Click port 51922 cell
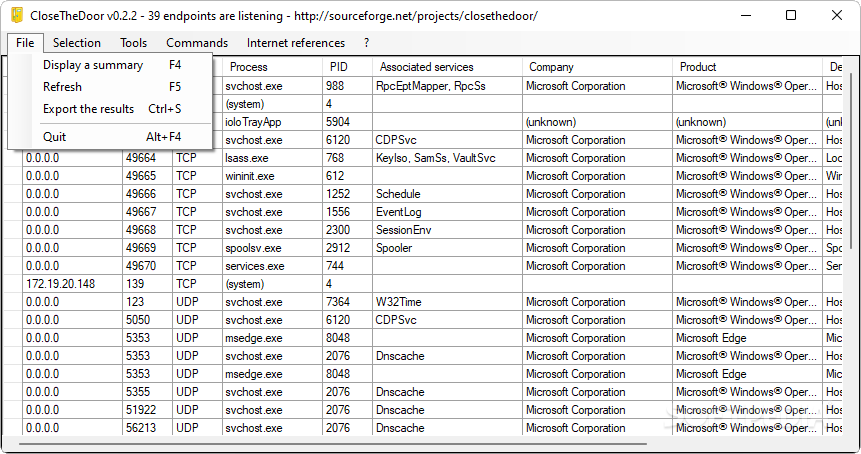Image resolution: width=861 pixels, height=454 pixels. [148, 410]
